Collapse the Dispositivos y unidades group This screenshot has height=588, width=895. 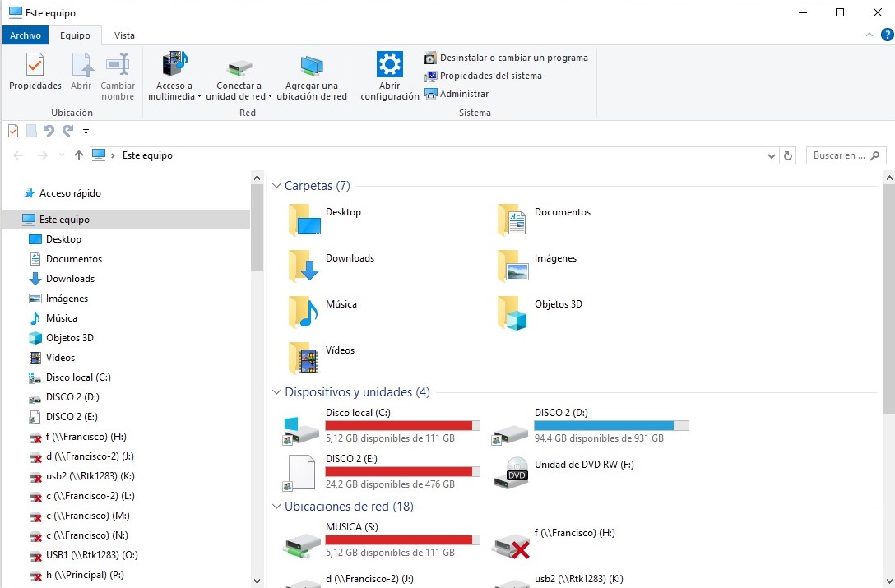pos(277,392)
